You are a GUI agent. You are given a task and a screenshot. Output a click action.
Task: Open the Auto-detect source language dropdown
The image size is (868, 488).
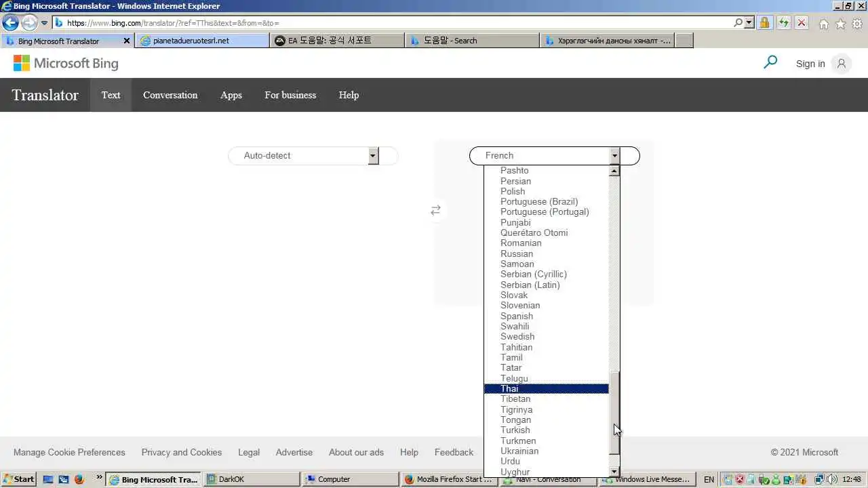[312, 156]
